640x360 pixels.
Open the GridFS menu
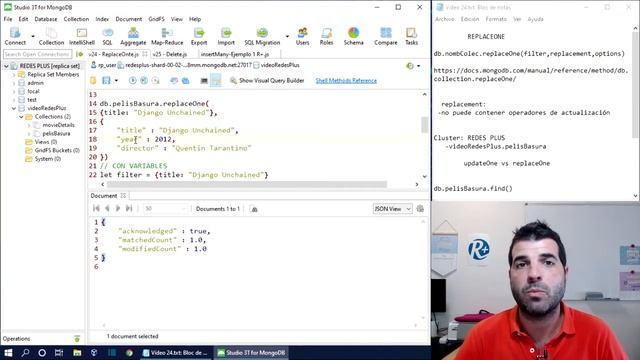[x=156, y=19]
